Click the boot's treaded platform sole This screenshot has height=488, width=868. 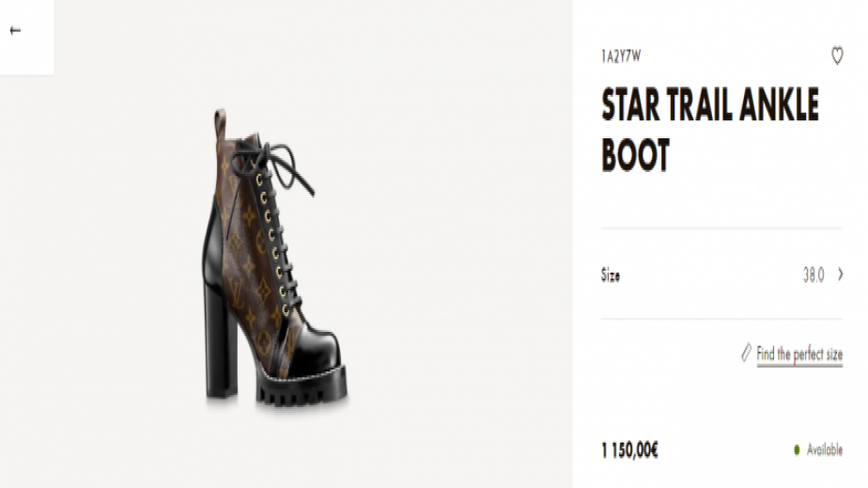point(301,390)
